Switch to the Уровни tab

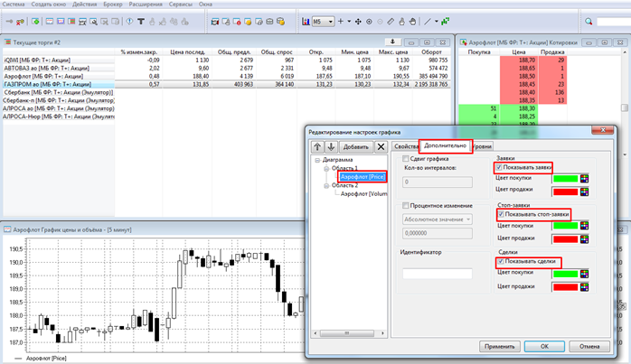coord(482,146)
